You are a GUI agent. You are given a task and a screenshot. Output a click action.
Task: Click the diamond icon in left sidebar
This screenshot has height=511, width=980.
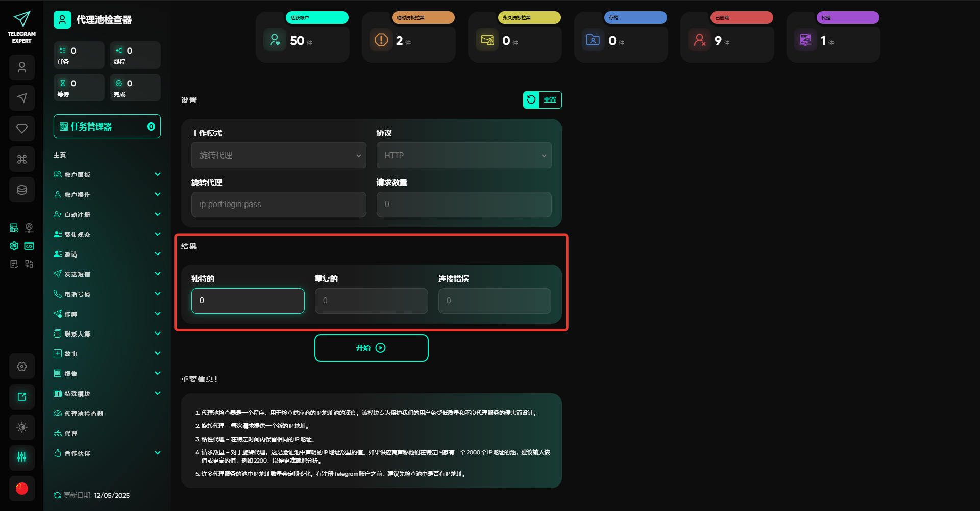[22, 129]
